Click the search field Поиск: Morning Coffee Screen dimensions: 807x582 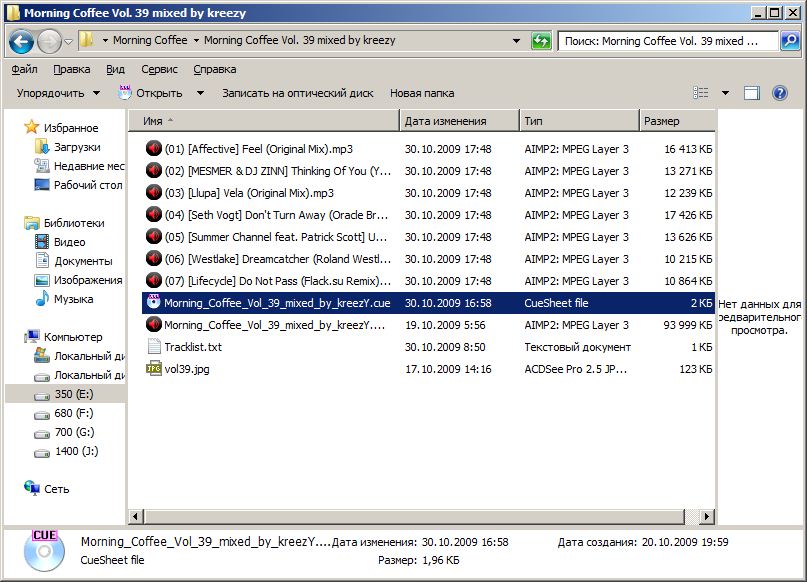[668, 41]
